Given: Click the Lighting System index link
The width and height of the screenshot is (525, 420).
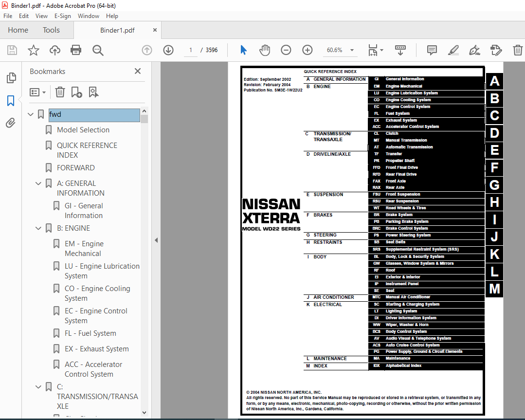Looking at the screenshot, I should click(x=401, y=311).
